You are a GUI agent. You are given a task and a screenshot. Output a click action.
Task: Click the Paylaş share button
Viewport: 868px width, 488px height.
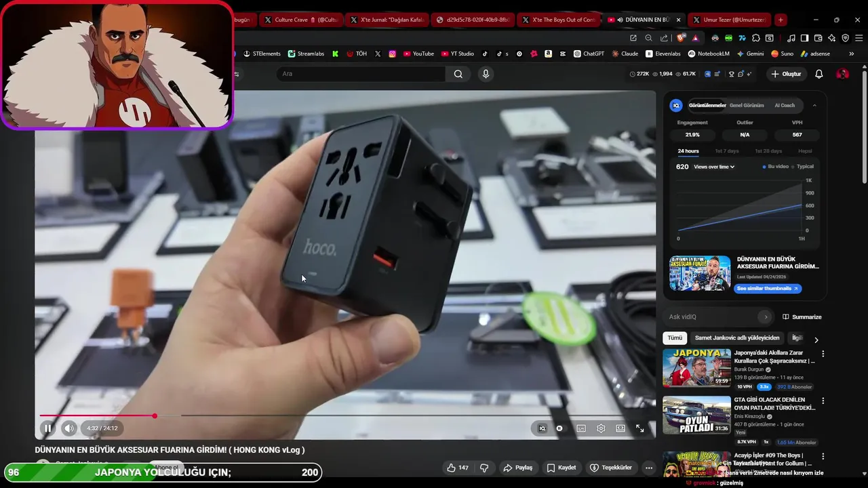point(517,468)
